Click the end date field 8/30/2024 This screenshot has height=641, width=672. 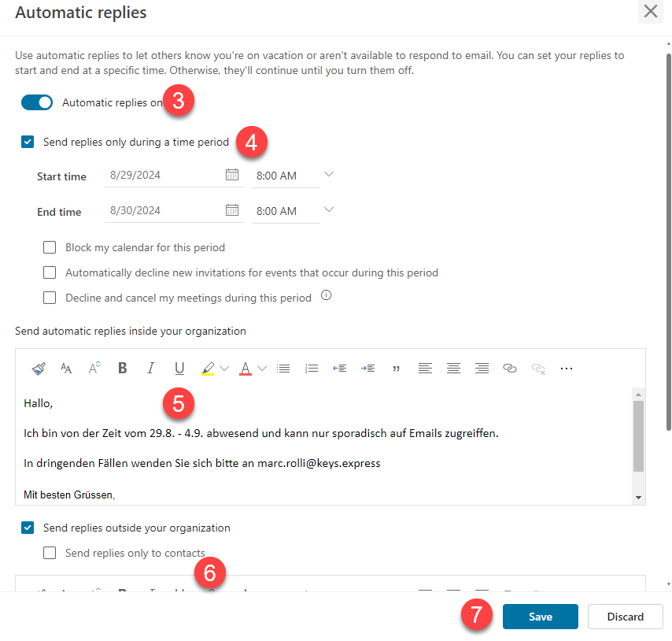pos(163,210)
